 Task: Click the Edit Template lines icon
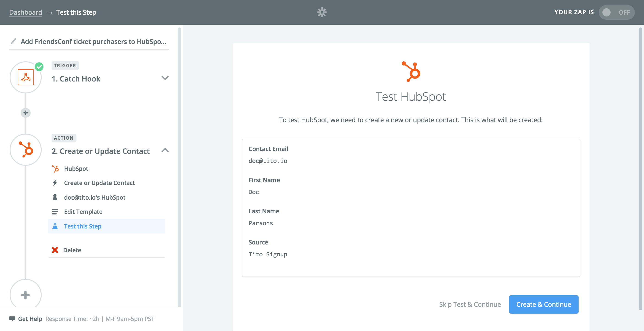coord(55,212)
